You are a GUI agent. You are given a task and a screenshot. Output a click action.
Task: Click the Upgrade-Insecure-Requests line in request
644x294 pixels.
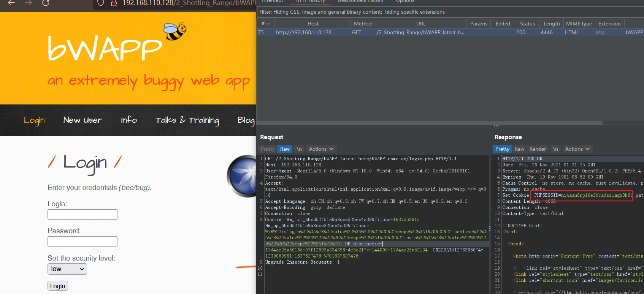[302, 262]
